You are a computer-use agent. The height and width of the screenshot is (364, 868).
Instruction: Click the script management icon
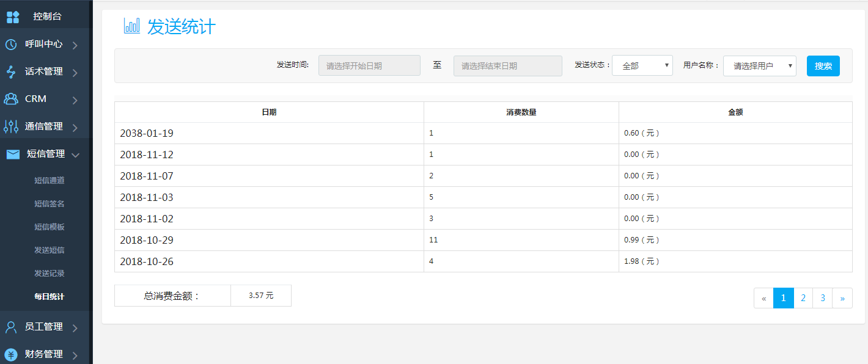11,71
